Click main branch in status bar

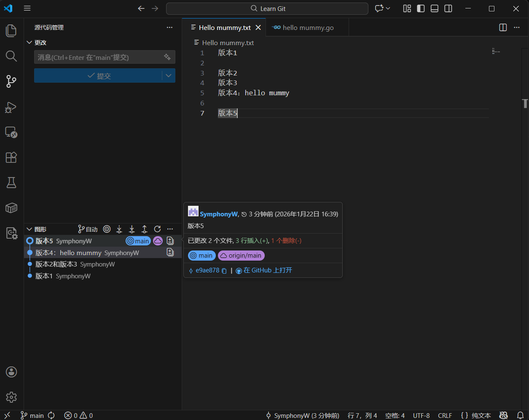pos(32,415)
